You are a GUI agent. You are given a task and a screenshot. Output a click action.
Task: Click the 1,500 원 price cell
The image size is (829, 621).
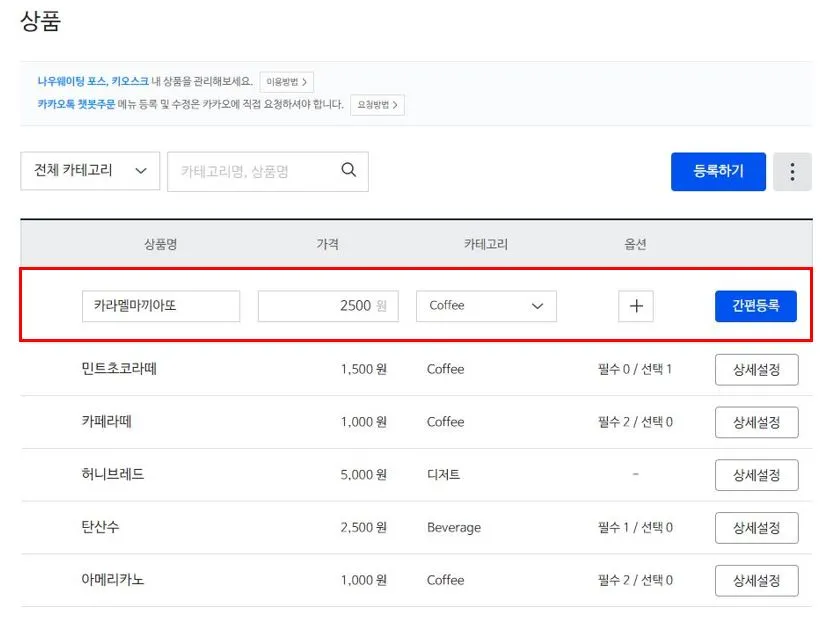(364, 369)
